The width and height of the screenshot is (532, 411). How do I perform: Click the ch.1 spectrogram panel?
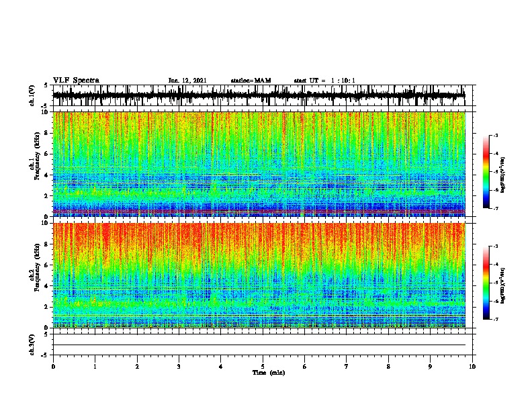click(x=259, y=164)
